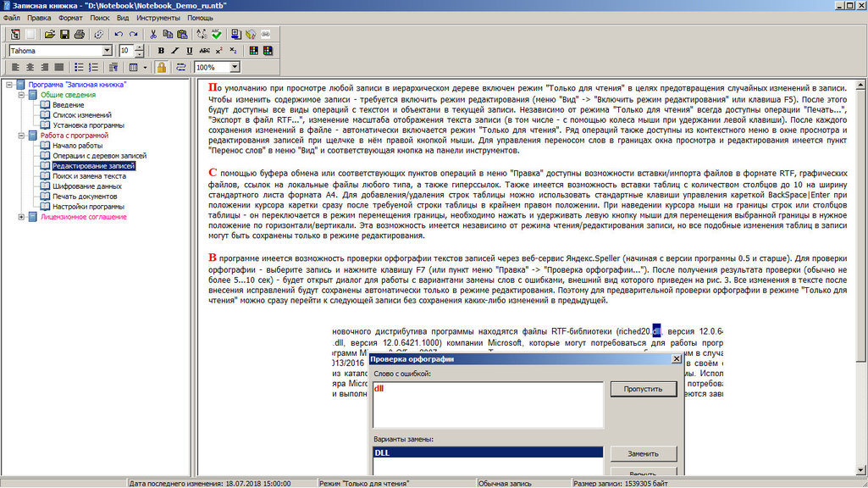Open the Tahoma font name dropdown
The width and height of the screenshot is (868, 488).
pyautogui.click(x=107, y=51)
